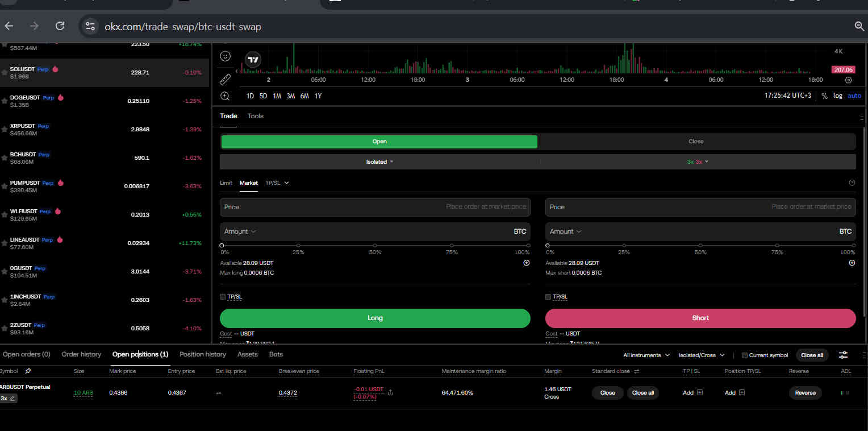The height and width of the screenshot is (431, 868).
Task: Click Reverse button for ARBUSDT position
Action: [x=805, y=393]
